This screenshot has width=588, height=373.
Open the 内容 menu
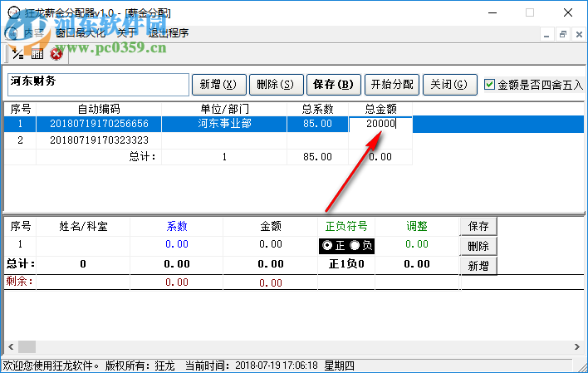[34, 33]
